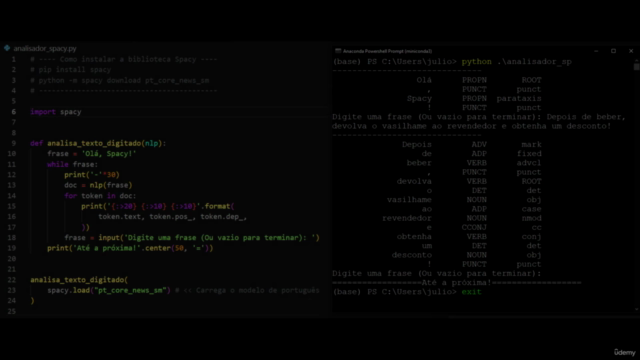
Task: Click the 'import' keyword on line 6
Action: tap(42, 112)
